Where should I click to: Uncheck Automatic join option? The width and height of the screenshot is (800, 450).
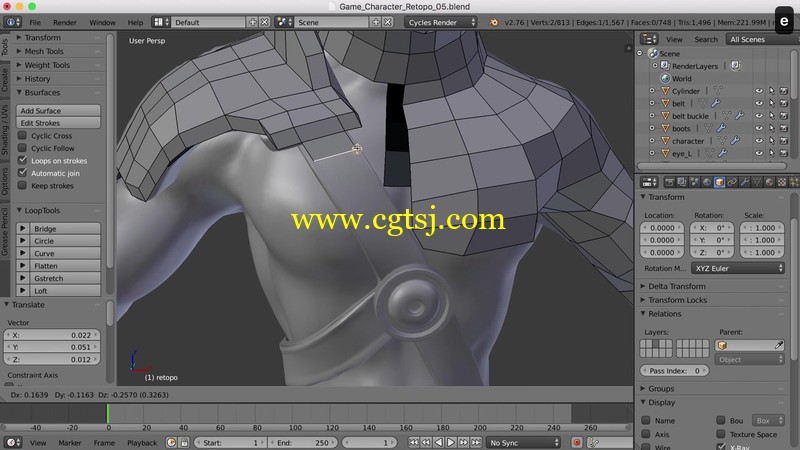tap(22, 173)
